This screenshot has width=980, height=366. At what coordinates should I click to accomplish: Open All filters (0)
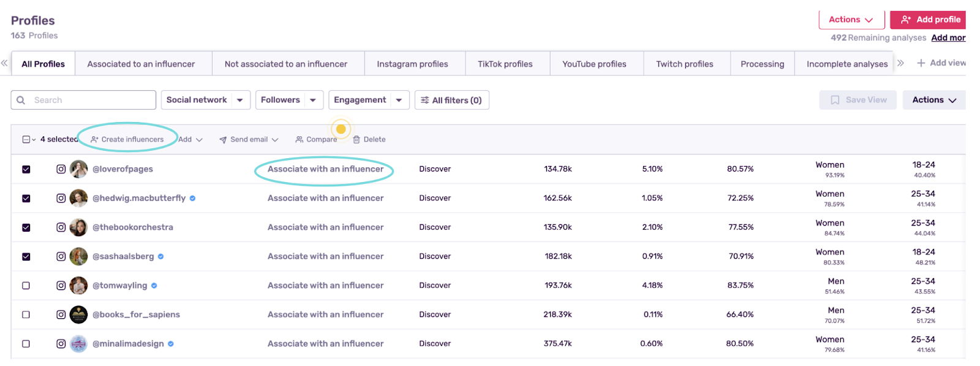point(452,100)
